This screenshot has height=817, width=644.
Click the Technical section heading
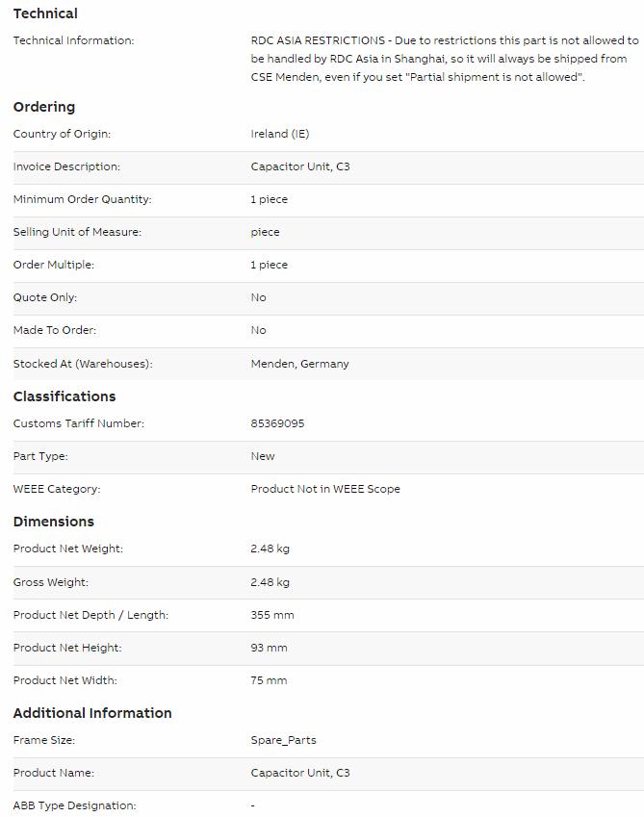coord(45,13)
